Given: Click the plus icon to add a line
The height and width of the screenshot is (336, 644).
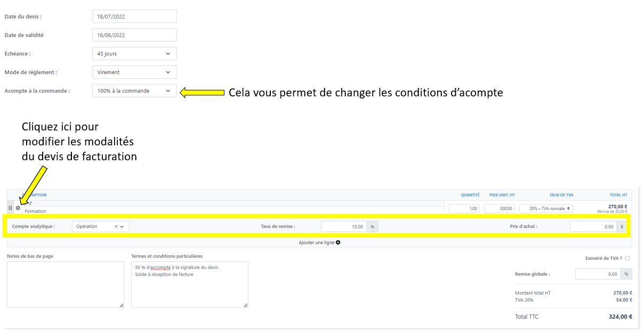Looking at the screenshot, I should coord(338,243).
